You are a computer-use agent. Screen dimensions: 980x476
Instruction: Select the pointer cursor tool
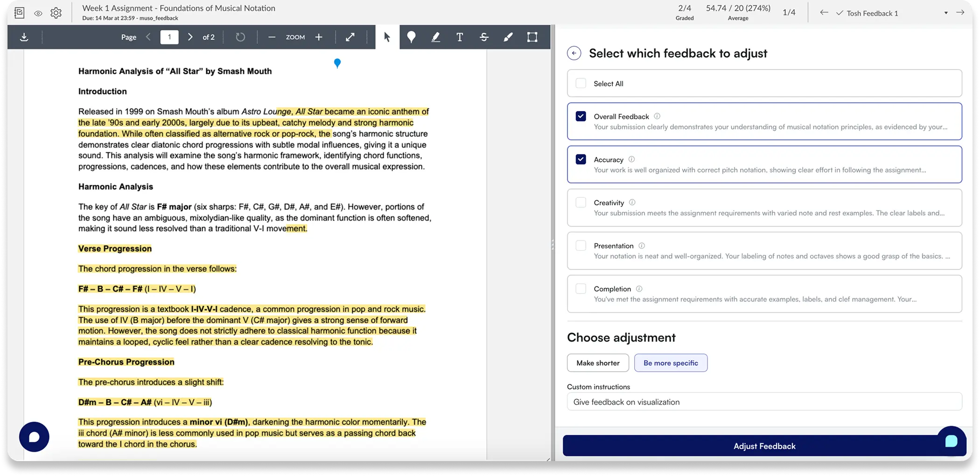(x=387, y=37)
